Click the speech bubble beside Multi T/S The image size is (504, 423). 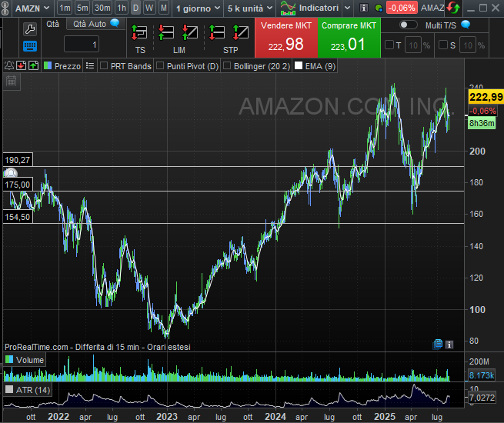click(466, 25)
